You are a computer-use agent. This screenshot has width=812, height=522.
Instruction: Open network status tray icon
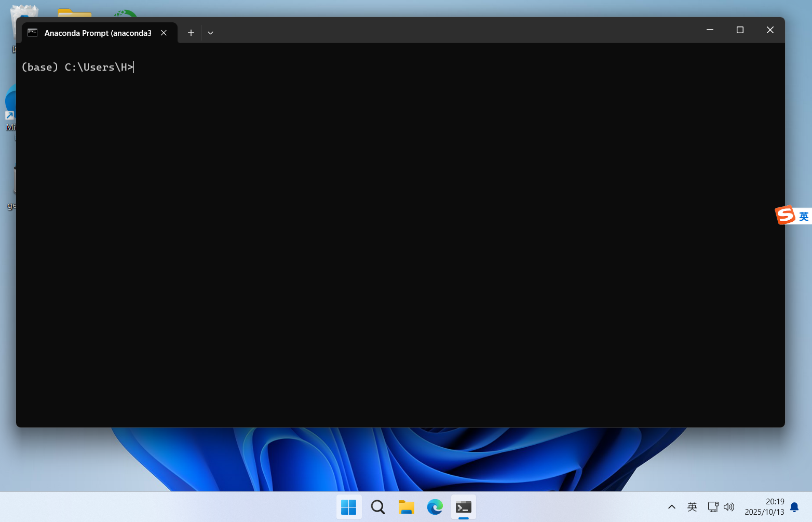point(713,507)
